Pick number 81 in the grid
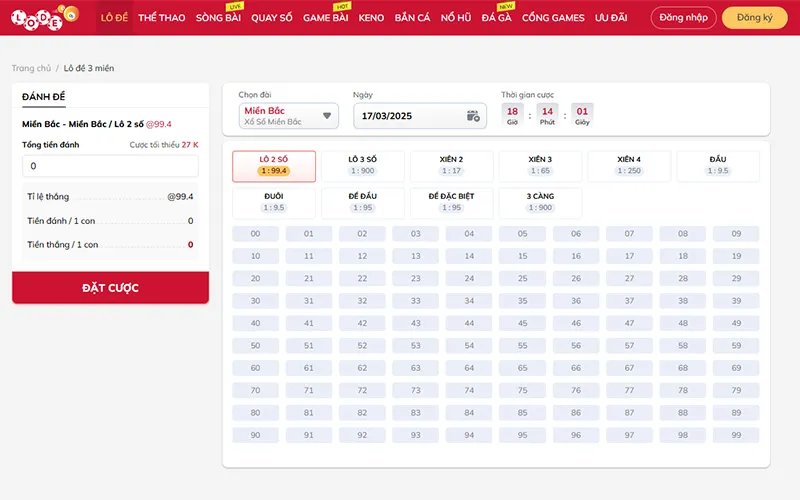This screenshot has height=500, width=800. (309, 413)
